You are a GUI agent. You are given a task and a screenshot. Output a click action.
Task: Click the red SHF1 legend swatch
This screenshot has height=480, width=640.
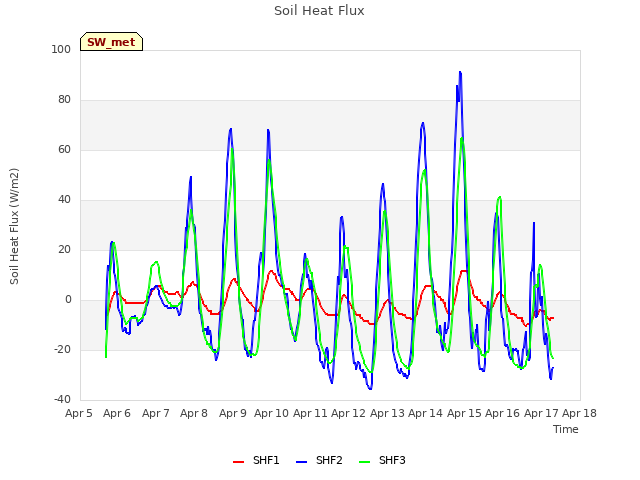click(238, 462)
